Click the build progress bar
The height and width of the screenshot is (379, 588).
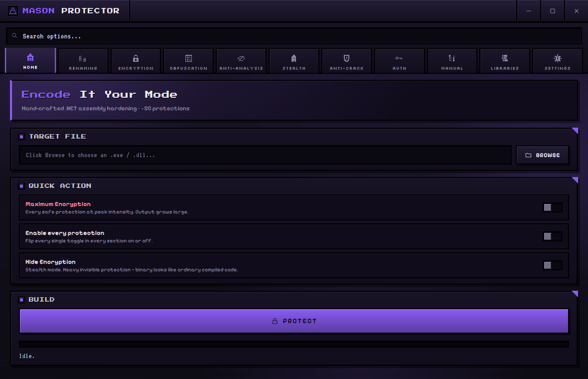pyautogui.click(x=294, y=344)
